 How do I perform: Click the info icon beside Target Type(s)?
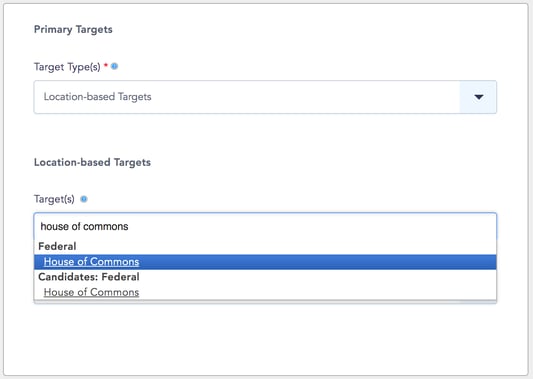click(115, 66)
